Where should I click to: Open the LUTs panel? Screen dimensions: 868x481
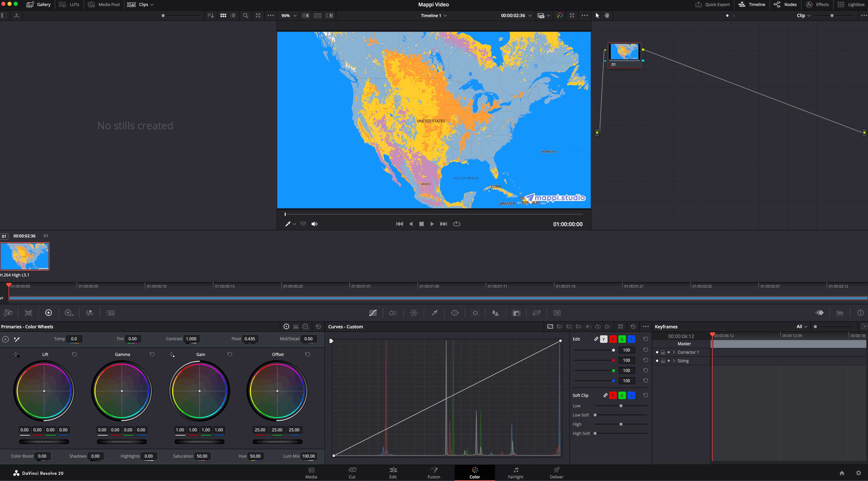click(69, 5)
